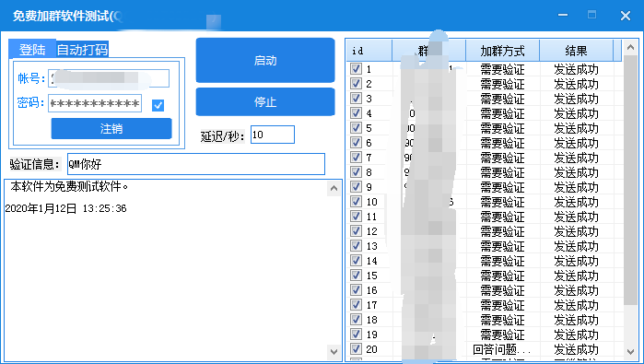Click the 延迟/秒 delay input field
The height and width of the screenshot is (364, 644).
[273, 135]
